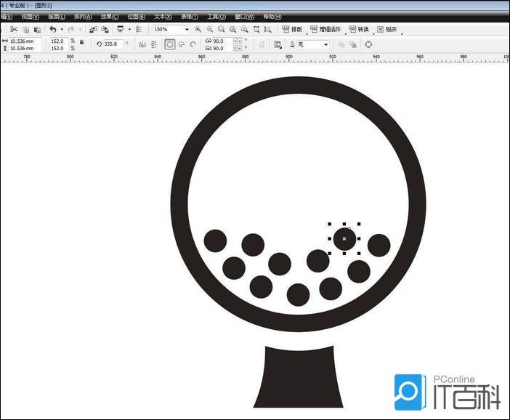This screenshot has width=510, height=420.
Task: Click the Wrap text icon
Action: (x=278, y=45)
